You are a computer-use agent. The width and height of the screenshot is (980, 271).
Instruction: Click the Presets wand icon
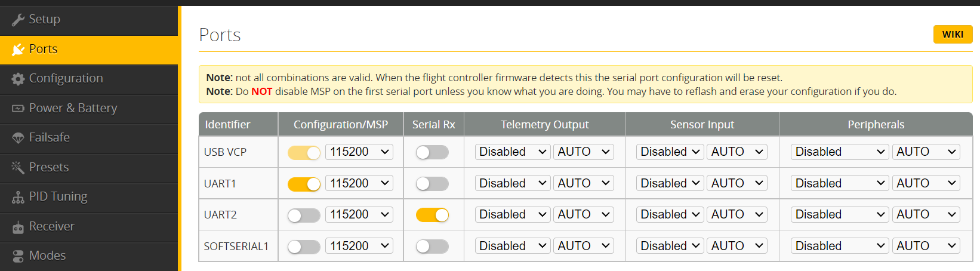tap(18, 167)
